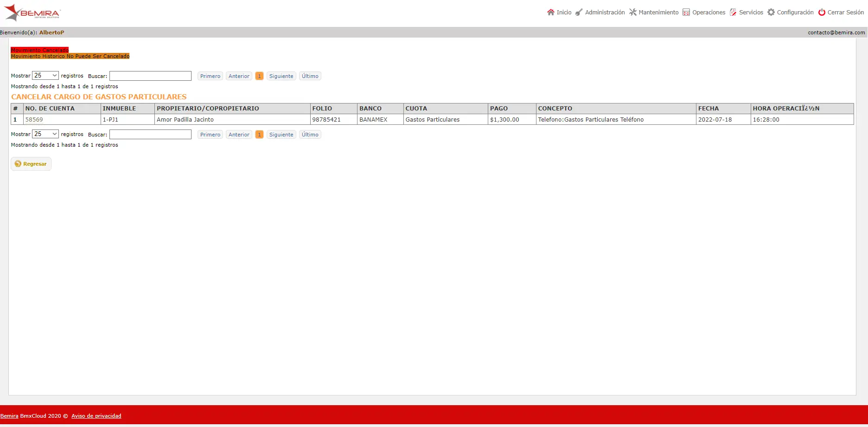Select page 1 in bottom pager
Viewport: 868px width, 427px height.
click(259, 135)
